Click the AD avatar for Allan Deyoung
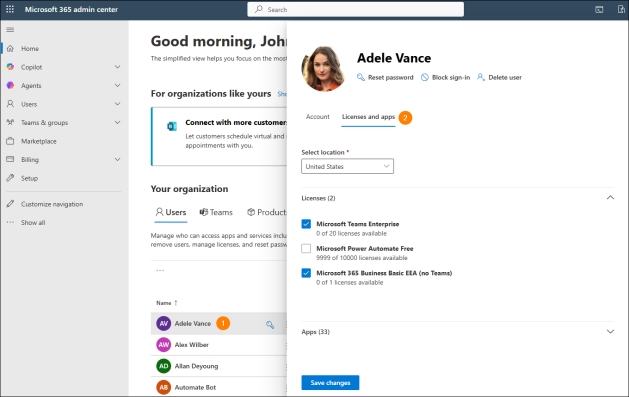Image resolution: width=629 pixels, height=397 pixels. [x=164, y=366]
